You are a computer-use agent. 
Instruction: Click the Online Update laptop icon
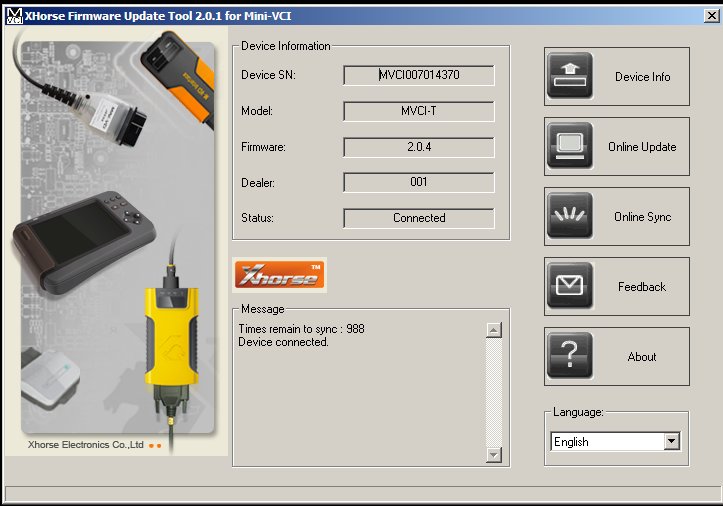pyautogui.click(x=569, y=146)
